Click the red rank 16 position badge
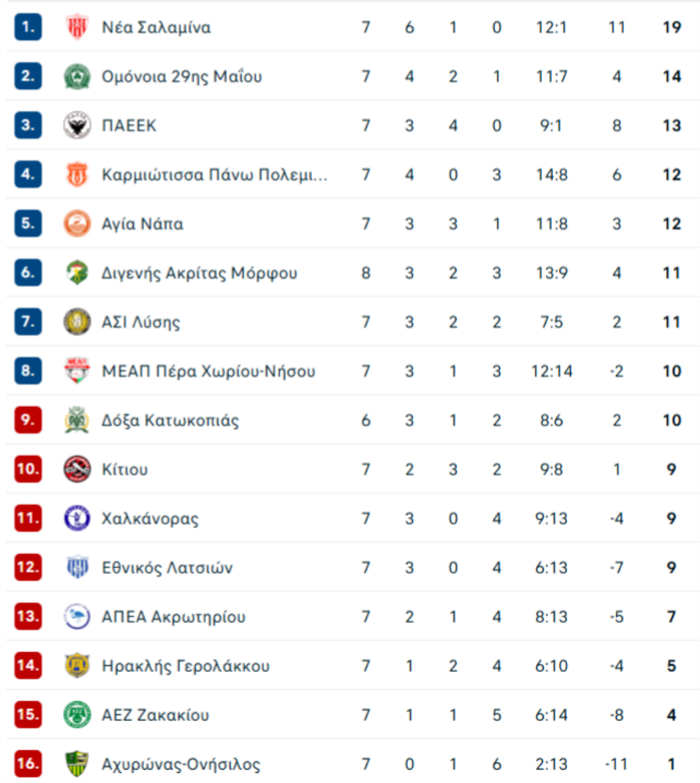Viewport: 700px width, 783px height. pos(28,764)
